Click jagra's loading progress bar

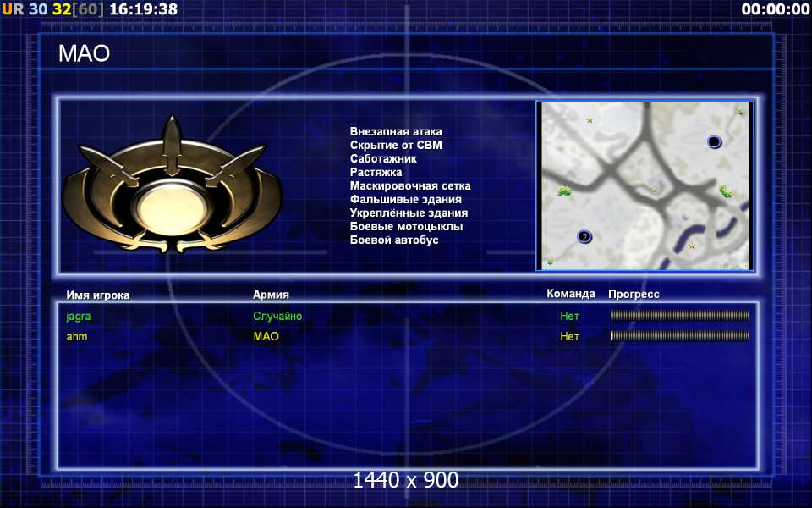tap(679, 315)
